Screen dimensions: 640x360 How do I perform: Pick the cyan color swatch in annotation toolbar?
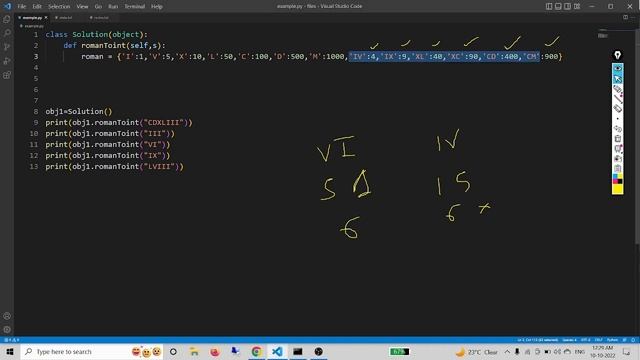(x=615, y=177)
